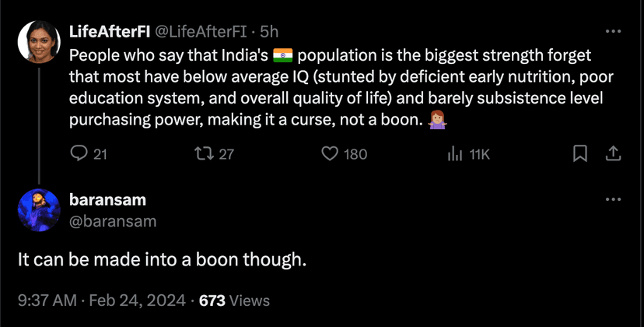Screen dimensions: 644x327
Task: View analytics icon showing 11K views
Action: 455,154
